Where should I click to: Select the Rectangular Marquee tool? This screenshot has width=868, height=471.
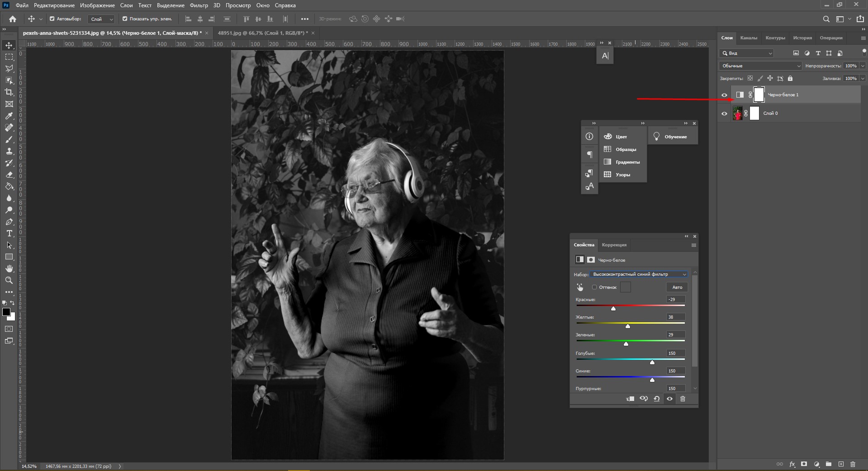tap(9, 57)
